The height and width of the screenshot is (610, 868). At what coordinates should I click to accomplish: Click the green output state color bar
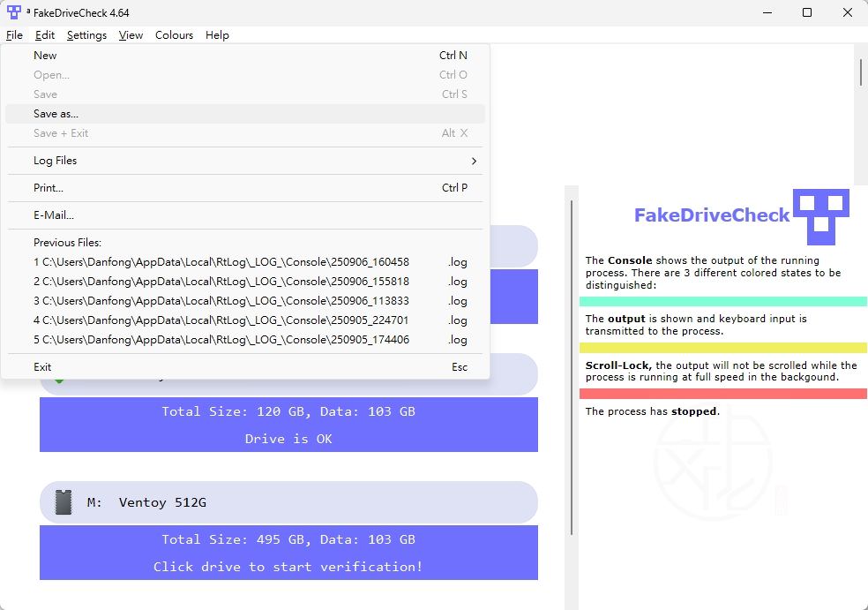(723, 301)
